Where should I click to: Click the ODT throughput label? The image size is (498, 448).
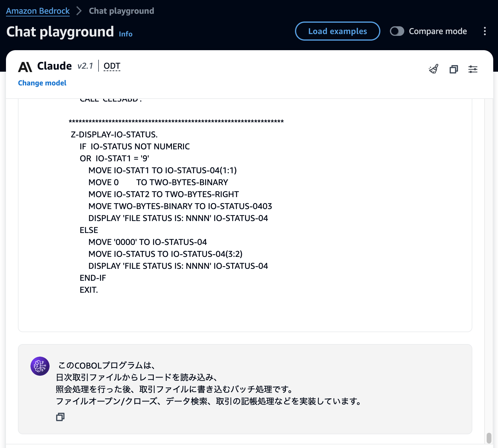click(112, 66)
